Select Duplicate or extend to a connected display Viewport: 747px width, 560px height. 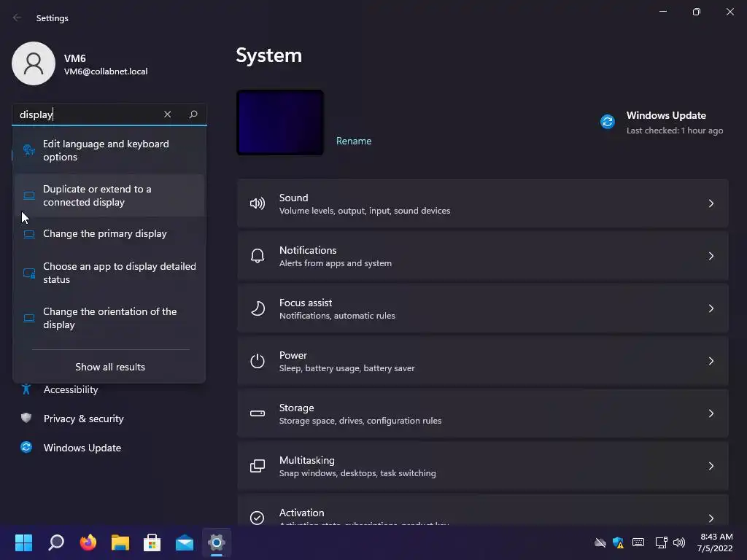tap(109, 195)
